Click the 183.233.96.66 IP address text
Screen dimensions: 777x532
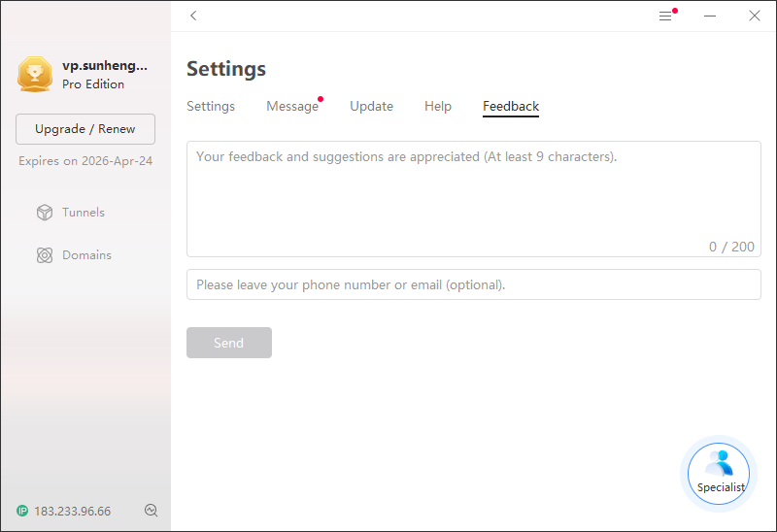[x=72, y=512]
